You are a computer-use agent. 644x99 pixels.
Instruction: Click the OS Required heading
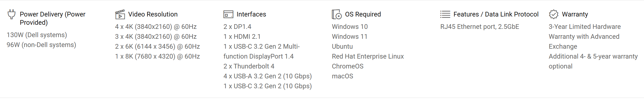click(363, 14)
